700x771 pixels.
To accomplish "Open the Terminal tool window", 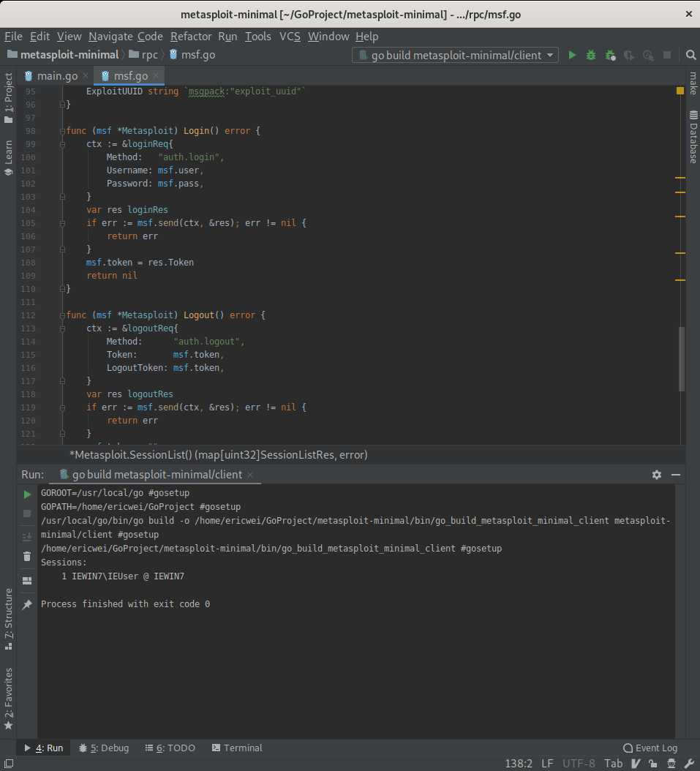I will [x=237, y=748].
